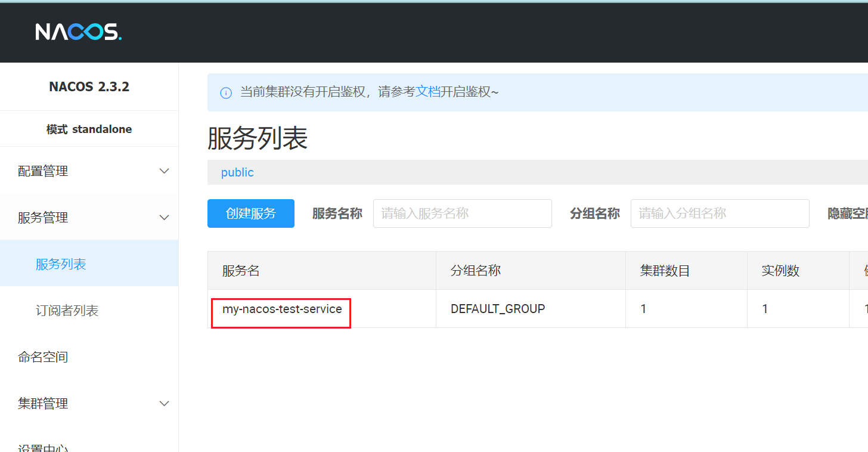Focus the 分组名称 search input
The image size is (868, 452).
(x=720, y=213)
